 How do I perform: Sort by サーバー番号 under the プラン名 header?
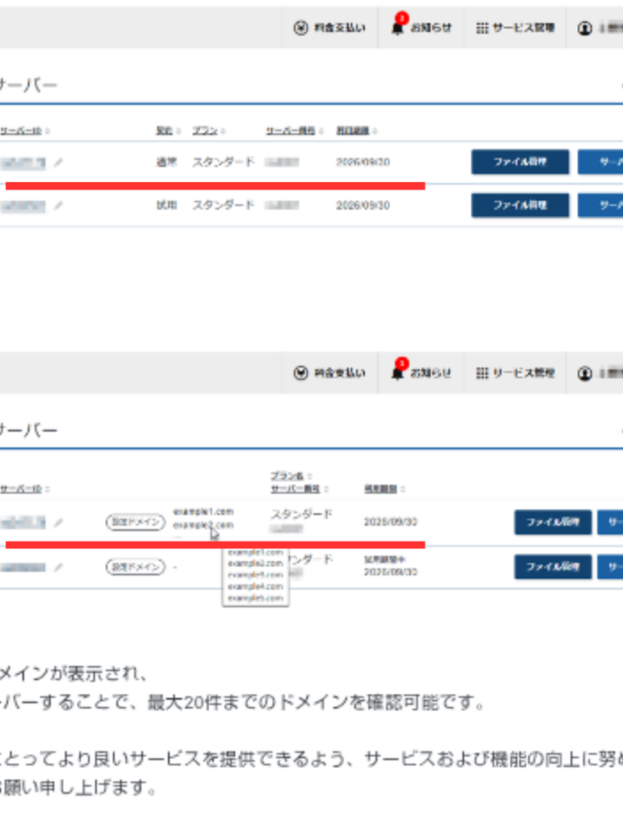pos(299,489)
